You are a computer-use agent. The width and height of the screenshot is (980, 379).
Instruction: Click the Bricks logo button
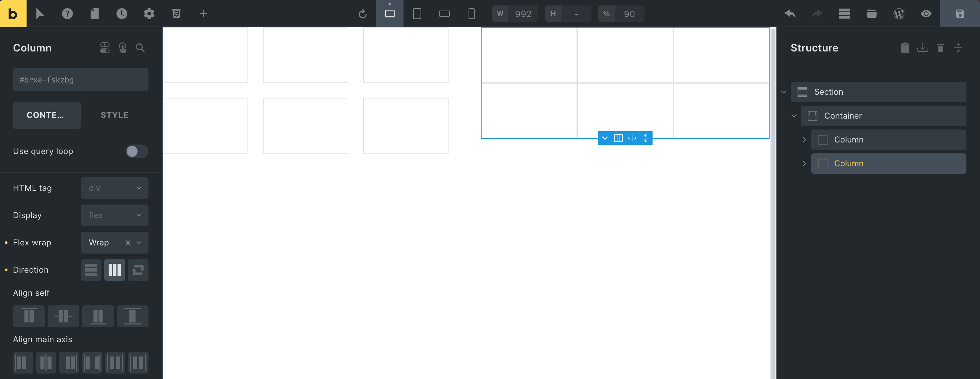(13, 14)
